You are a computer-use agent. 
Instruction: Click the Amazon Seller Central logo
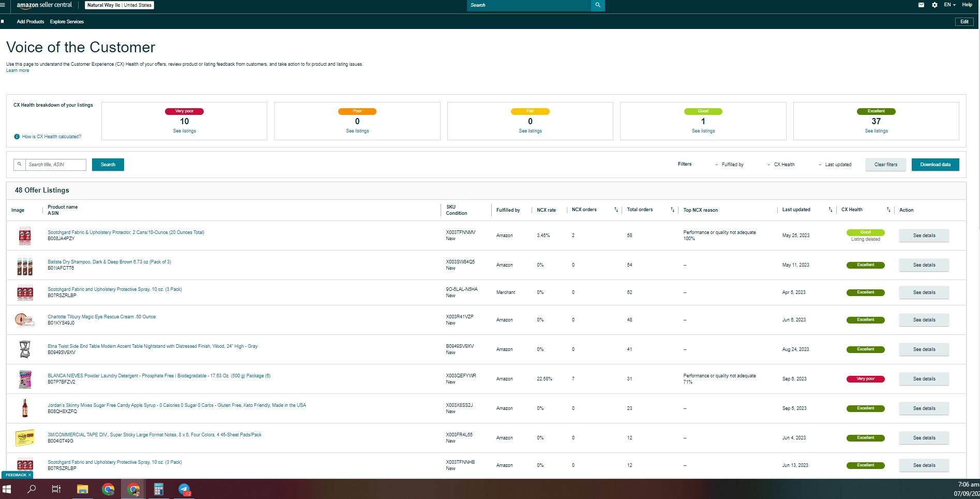tap(44, 5)
